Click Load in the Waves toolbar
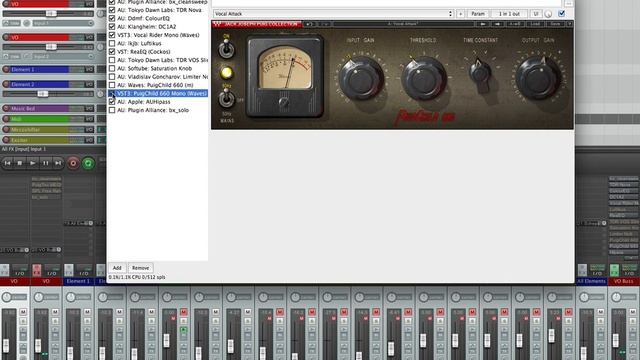The height and width of the screenshot is (360, 640). pyautogui.click(x=535, y=24)
